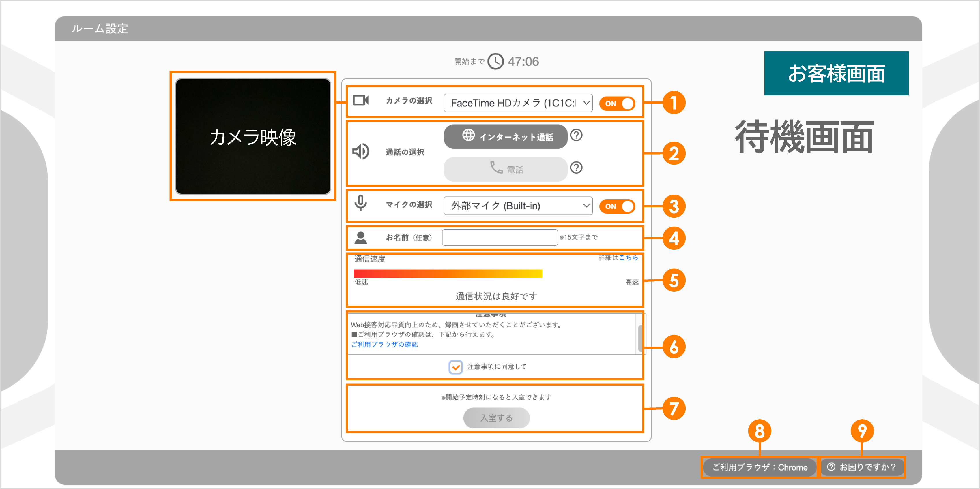
Task: Click the お名前 text input field
Action: (500, 237)
